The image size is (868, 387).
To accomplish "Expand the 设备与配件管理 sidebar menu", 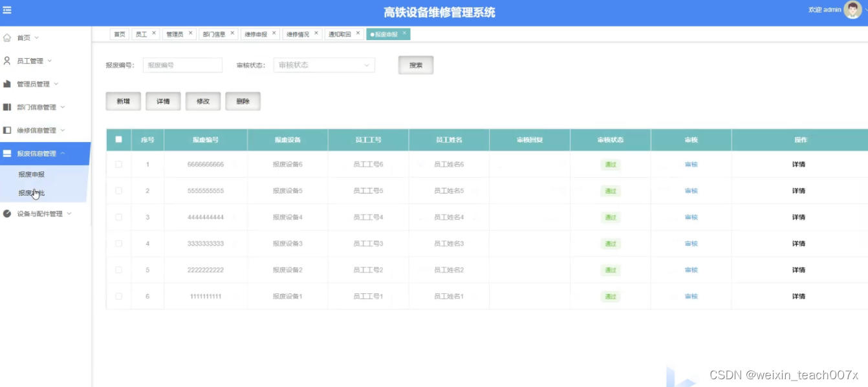I will (69, 214).
